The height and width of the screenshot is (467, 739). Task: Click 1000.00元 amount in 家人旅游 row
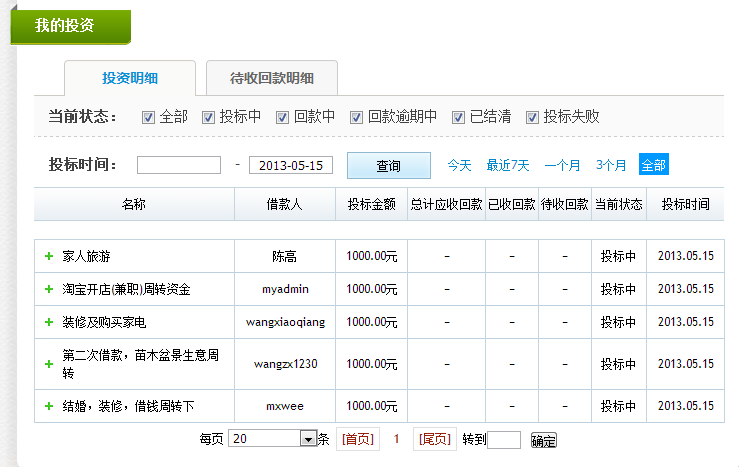[x=371, y=256]
